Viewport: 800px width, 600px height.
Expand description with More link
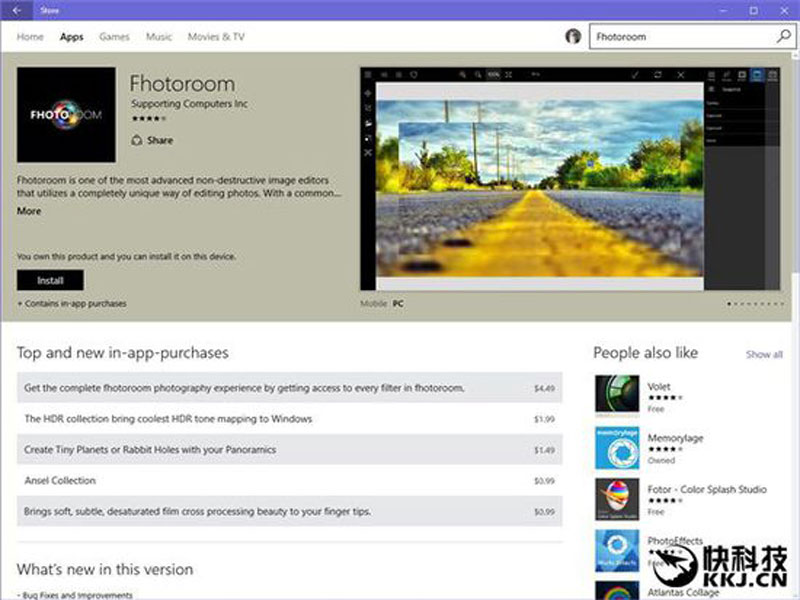point(29,211)
